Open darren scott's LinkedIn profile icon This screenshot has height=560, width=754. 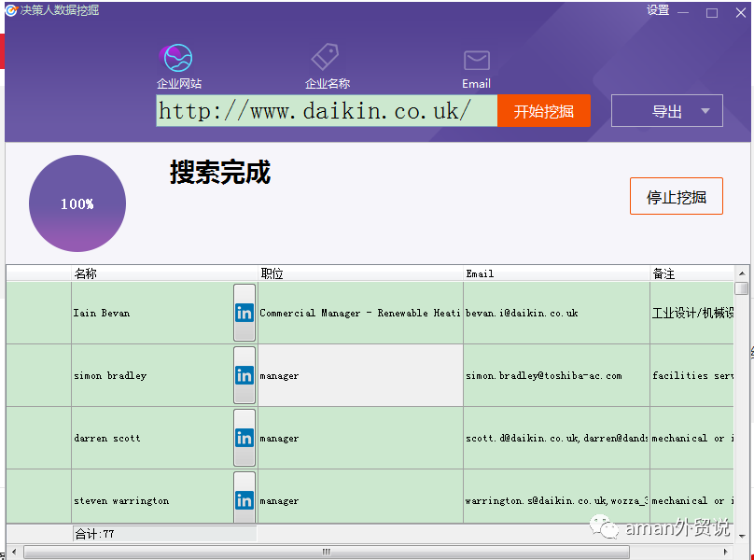244,438
